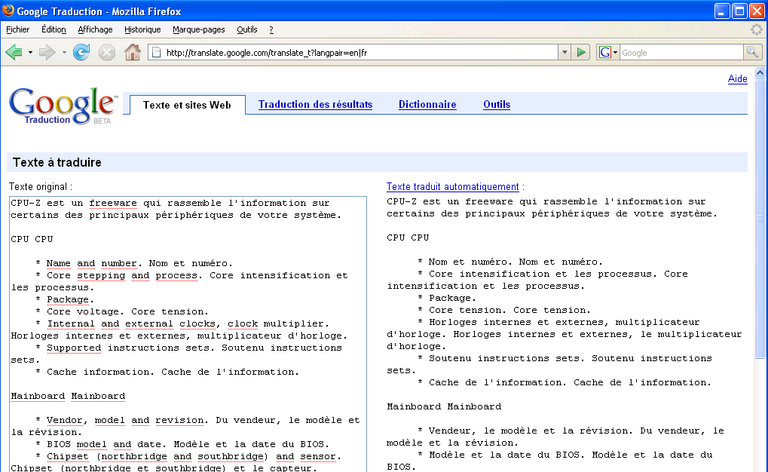Viewport: 768px width, 472px height.
Task: Open the Fichier menu
Action: (18, 29)
